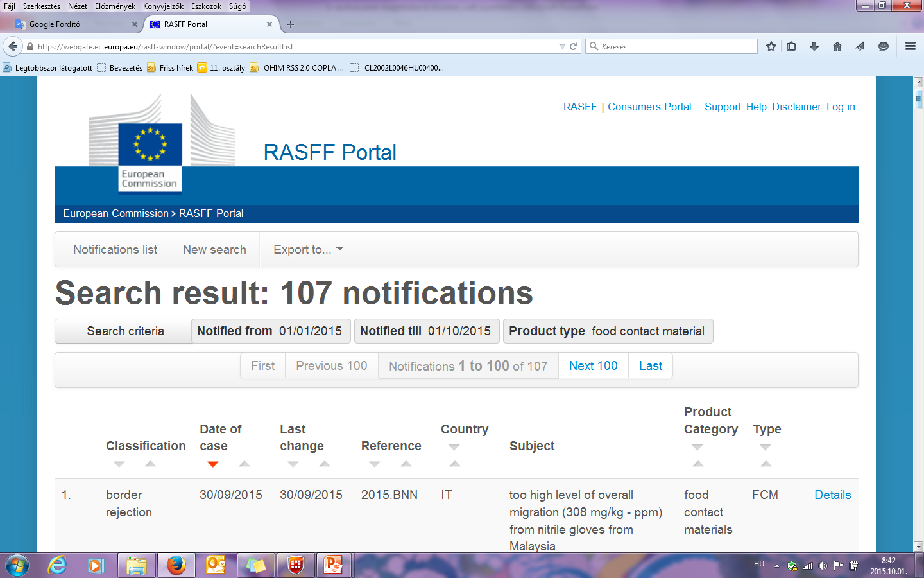Close the RASFF Portal tab
Viewport: 924px width, 578px height.
pos(269,24)
